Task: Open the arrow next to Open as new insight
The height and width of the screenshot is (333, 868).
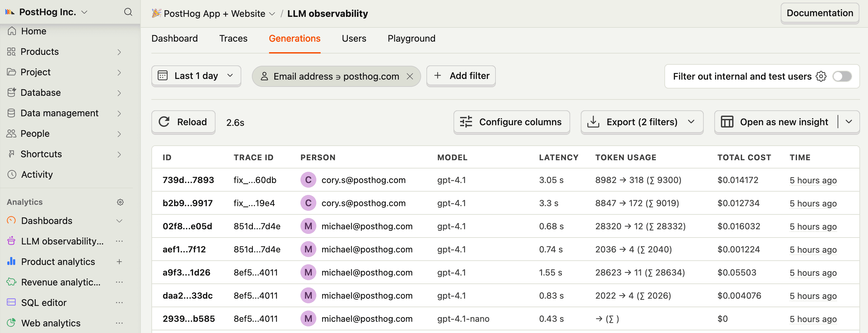Action: 849,122
